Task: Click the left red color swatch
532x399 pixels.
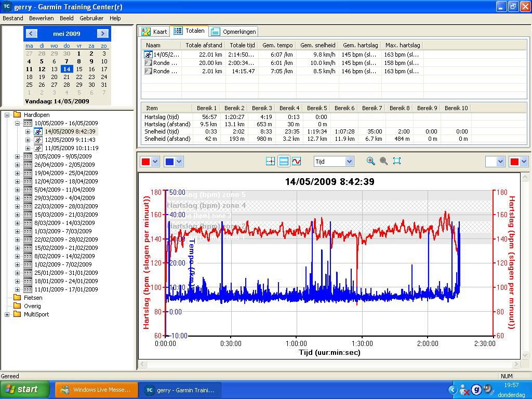Action: click(x=145, y=162)
